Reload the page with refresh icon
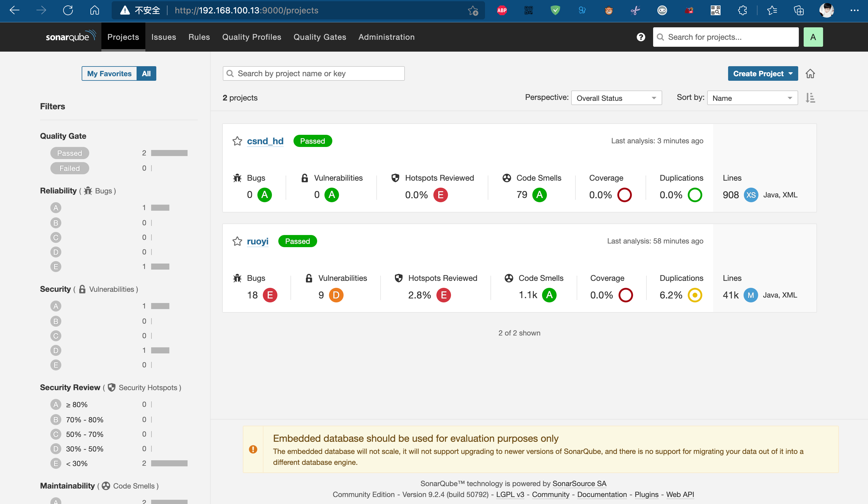This screenshot has width=868, height=504. click(x=68, y=10)
